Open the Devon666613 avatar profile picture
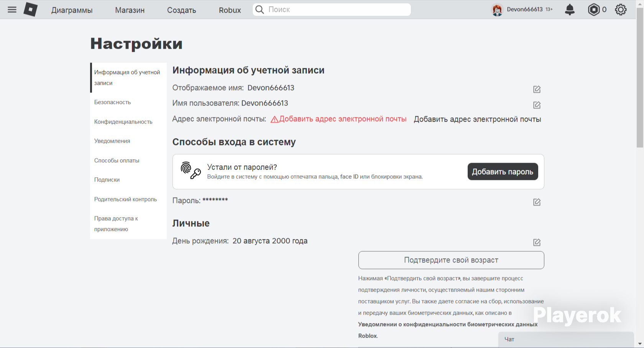 (497, 10)
